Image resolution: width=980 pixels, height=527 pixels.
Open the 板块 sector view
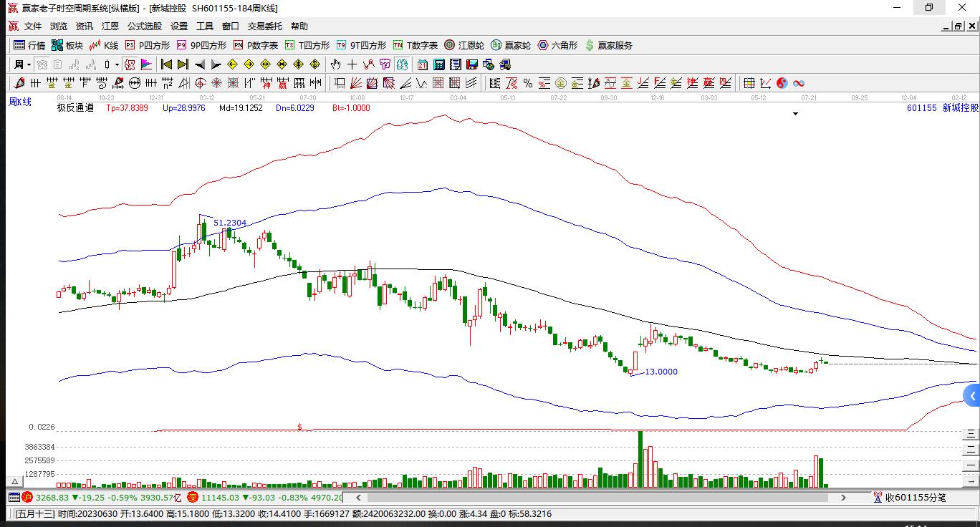tap(67, 45)
